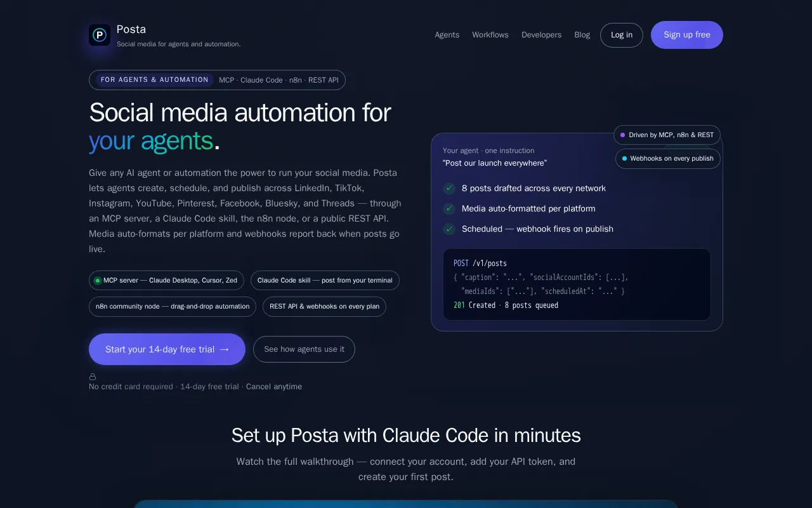Image resolution: width=812 pixels, height=508 pixels.
Task: Click checkmark icon beside Media auto-formatted
Action: coord(449,209)
